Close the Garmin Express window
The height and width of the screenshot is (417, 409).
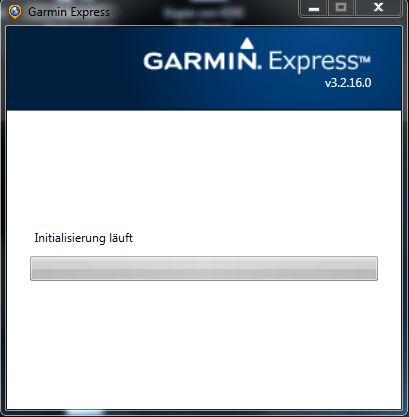[x=378, y=8]
